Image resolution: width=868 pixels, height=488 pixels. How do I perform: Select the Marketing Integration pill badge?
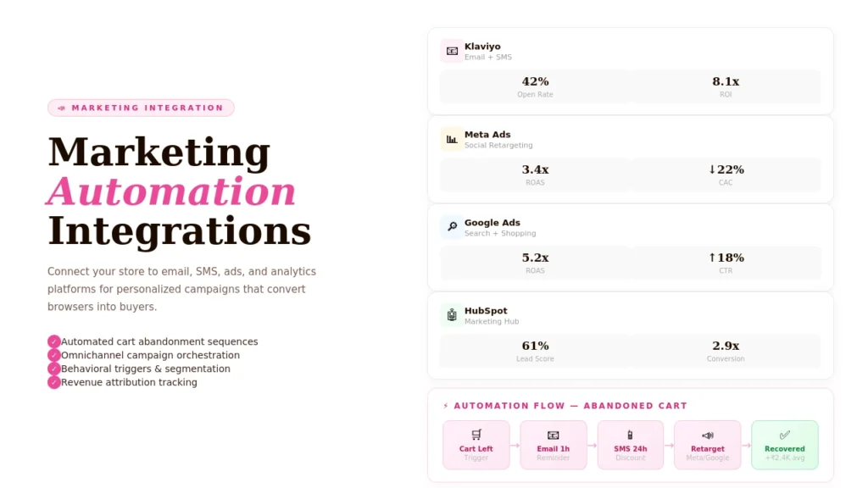point(141,108)
